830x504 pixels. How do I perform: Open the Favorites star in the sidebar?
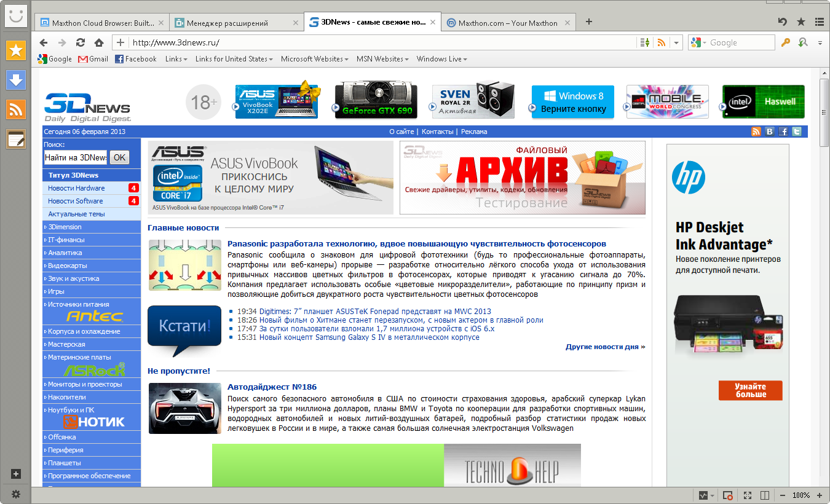coord(16,50)
